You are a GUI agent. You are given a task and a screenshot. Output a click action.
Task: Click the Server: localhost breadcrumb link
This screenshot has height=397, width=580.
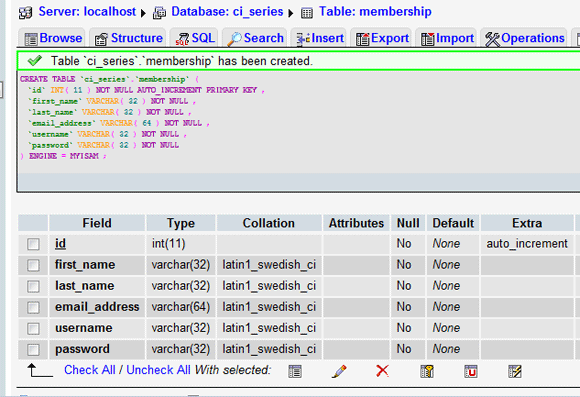87,11
